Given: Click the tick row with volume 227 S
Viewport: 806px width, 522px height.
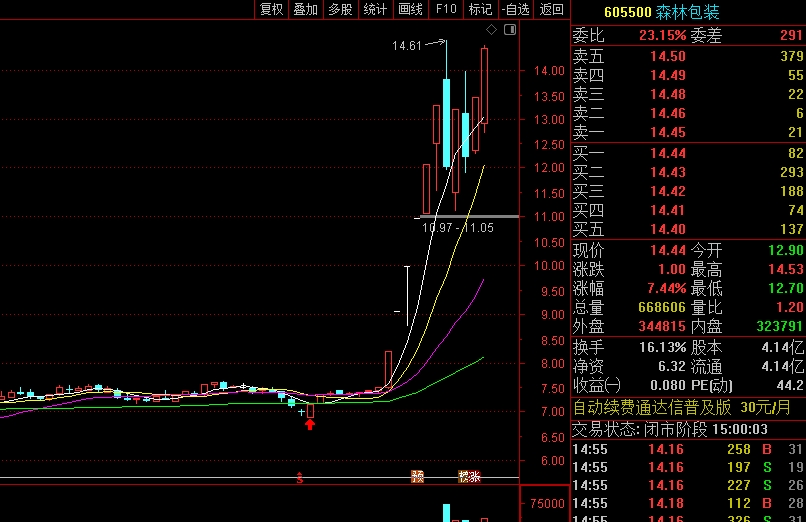Looking at the screenshot, I should click(x=688, y=486).
